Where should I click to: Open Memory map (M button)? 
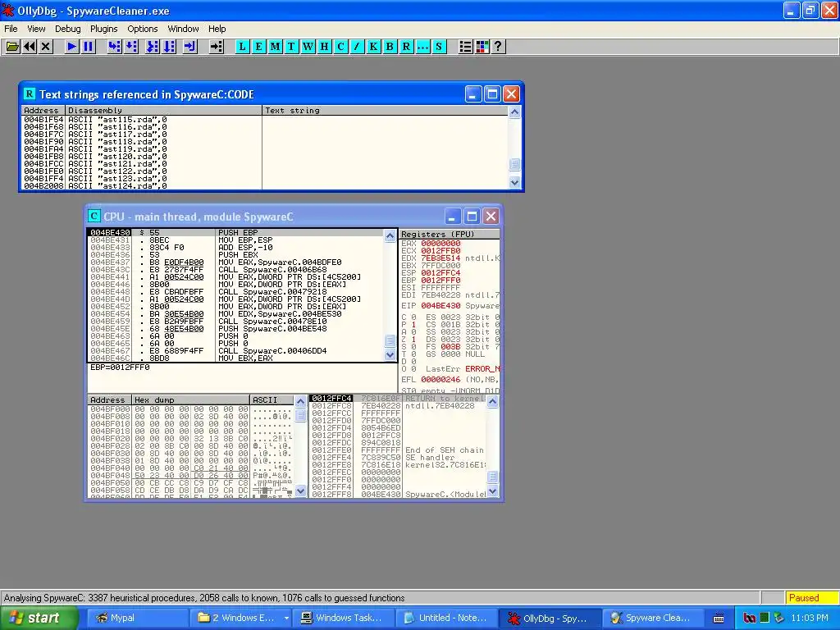click(x=276, y=47)
